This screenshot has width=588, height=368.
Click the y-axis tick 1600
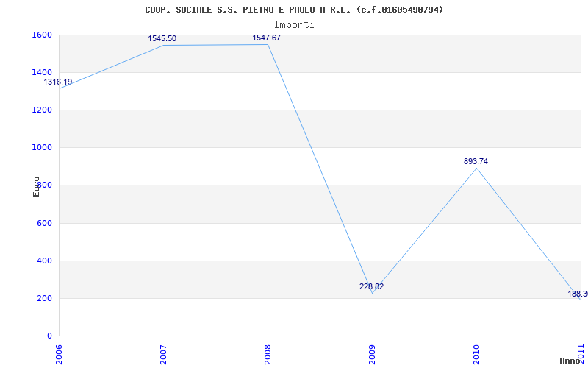tap(42, 35)
